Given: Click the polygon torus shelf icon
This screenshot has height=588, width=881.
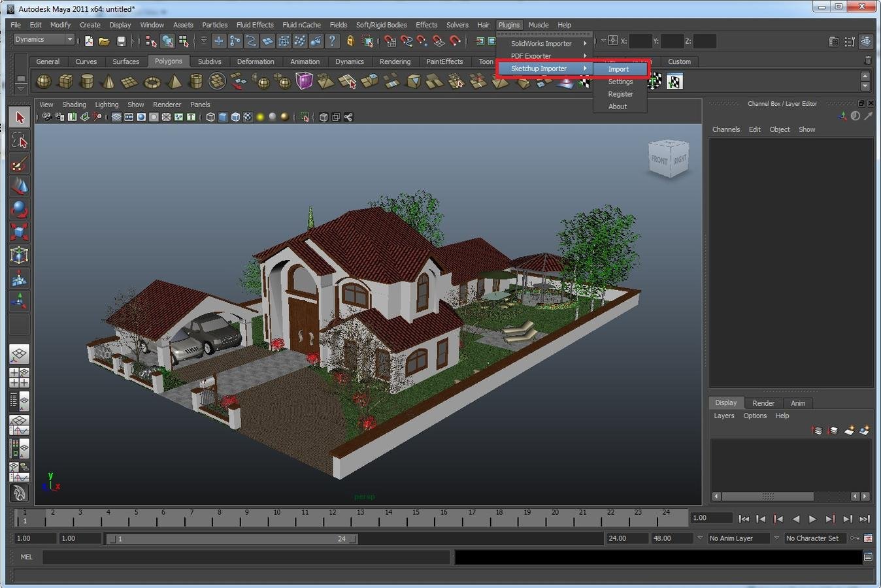Looking at the screenshot, I should [x=152, y=82].
